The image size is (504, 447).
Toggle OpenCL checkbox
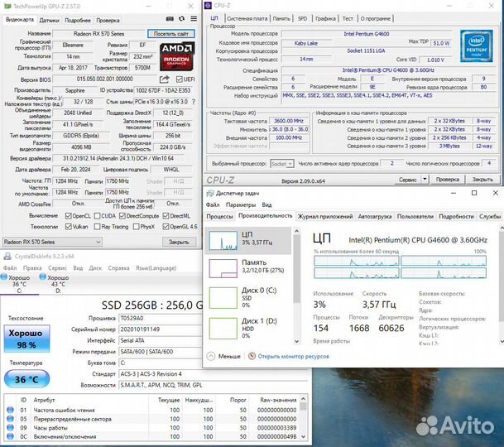[68, 216]
